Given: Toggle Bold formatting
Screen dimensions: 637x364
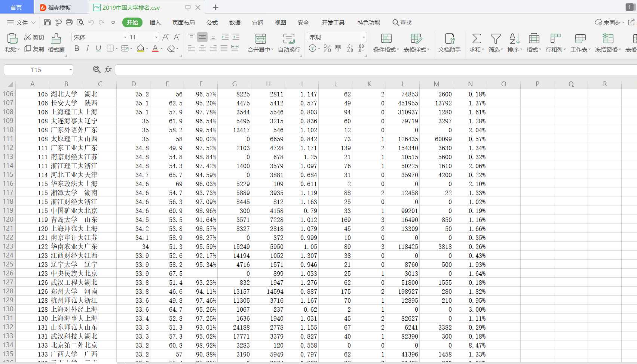Looking at the screenshot, I should pos(77,48).
